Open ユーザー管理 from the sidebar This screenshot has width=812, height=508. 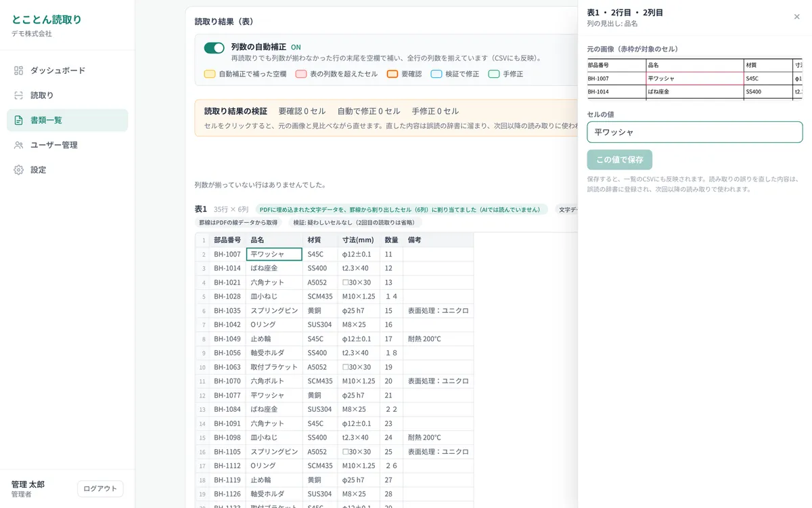tap(67, 145)
